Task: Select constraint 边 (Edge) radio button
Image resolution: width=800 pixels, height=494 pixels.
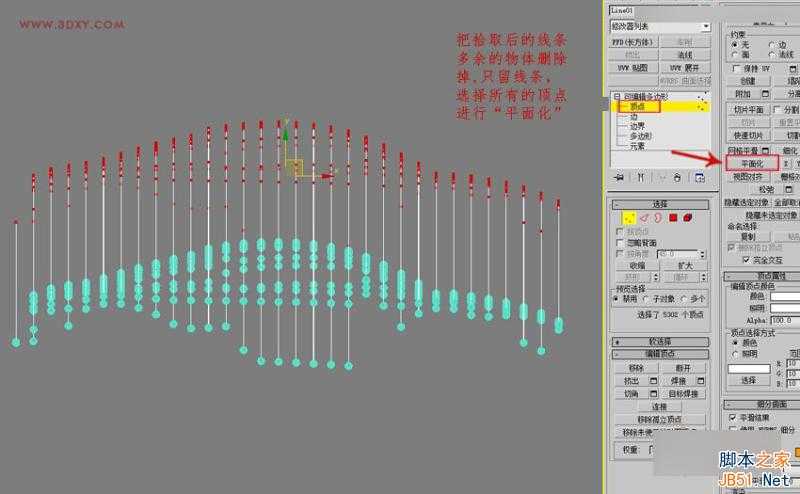Action: [x=771, y=45]
